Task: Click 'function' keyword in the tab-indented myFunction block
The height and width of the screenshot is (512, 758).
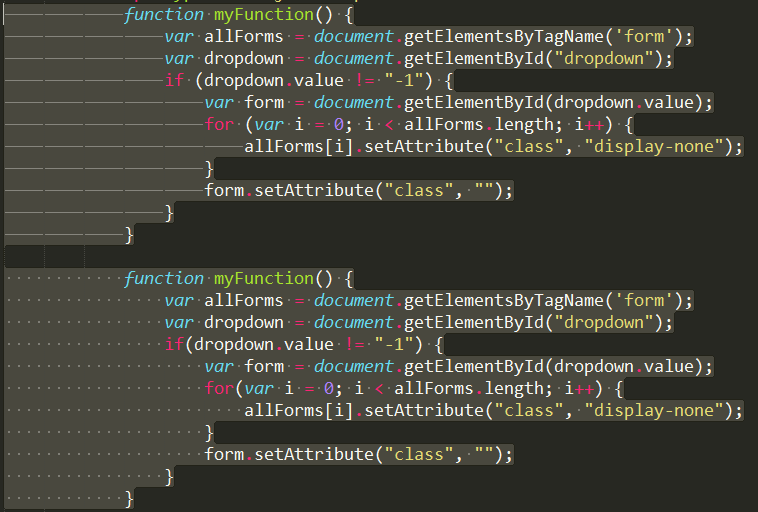Action: [x=164, y=15]
